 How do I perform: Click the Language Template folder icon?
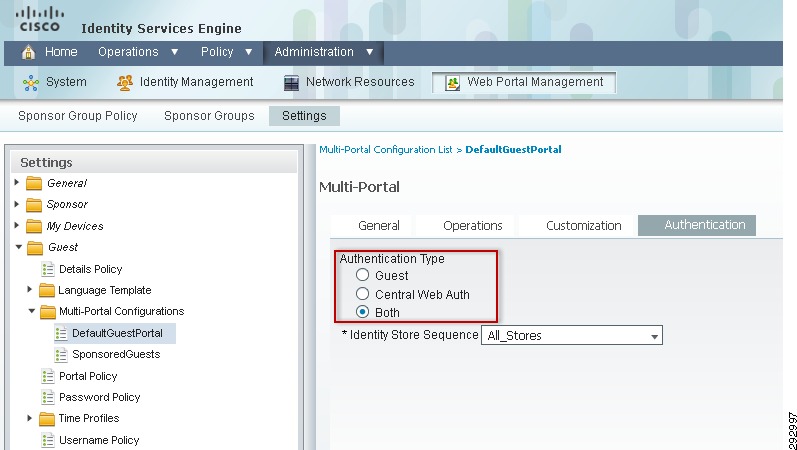[47, 290]
